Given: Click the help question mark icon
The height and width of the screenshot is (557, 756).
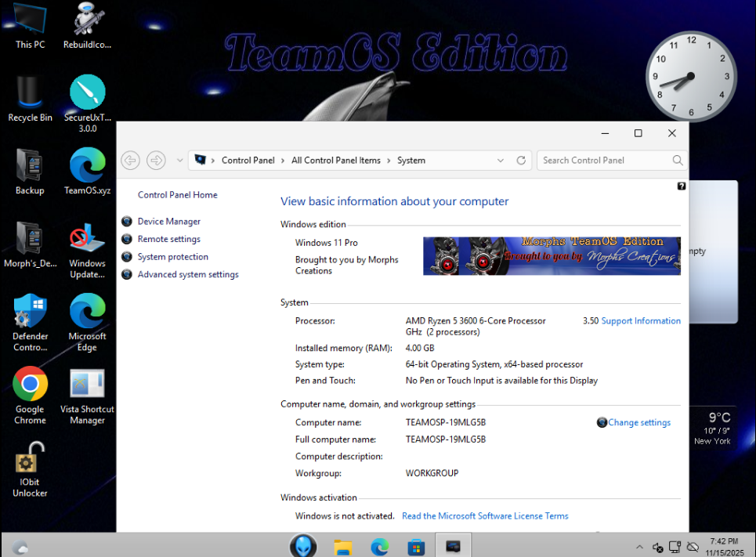Looking at the screenshot, I should point(681,186).
